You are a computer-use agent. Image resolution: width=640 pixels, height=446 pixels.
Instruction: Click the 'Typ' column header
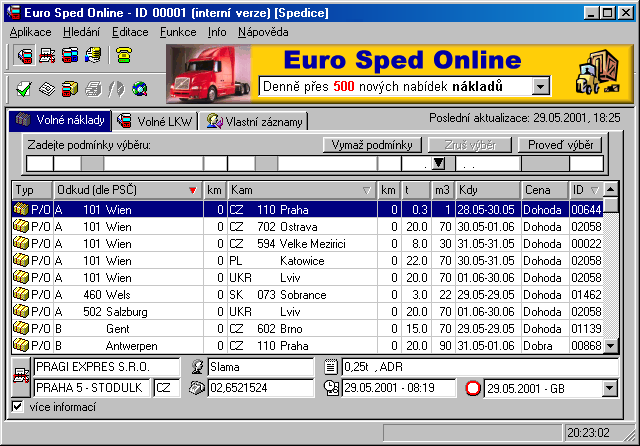coord(32,190)
